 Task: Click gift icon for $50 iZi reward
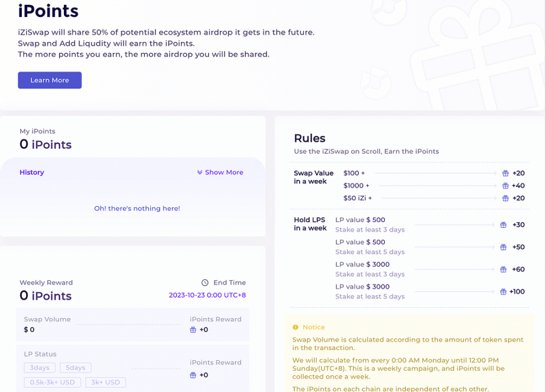click(505, 198)
